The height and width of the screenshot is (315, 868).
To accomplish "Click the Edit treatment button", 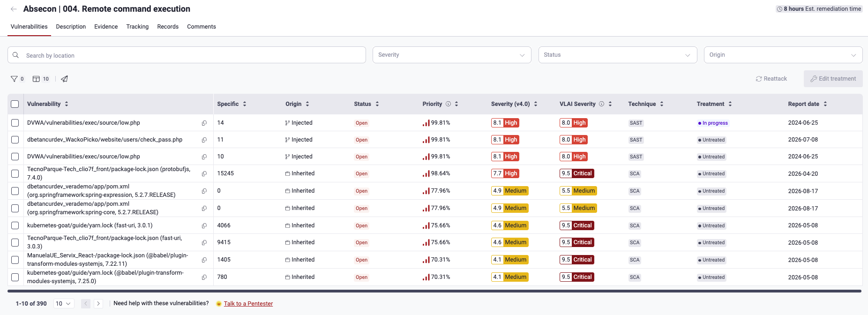I will (833, 79).
